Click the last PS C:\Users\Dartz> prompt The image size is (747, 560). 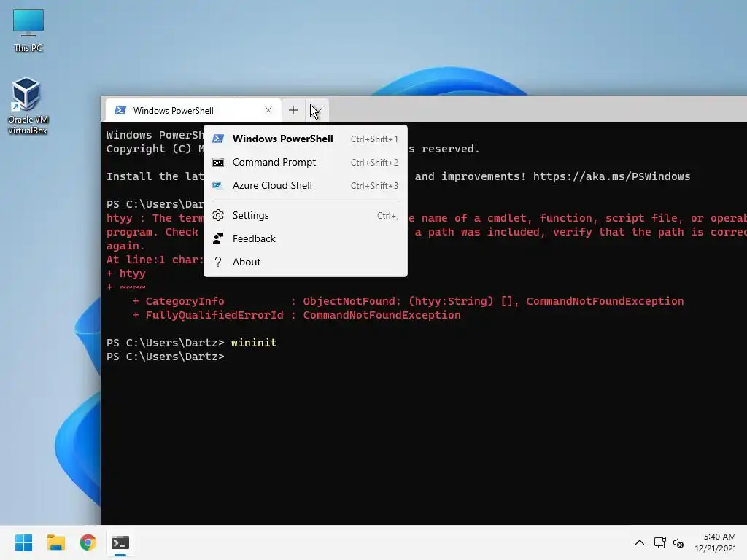point(166,357)
